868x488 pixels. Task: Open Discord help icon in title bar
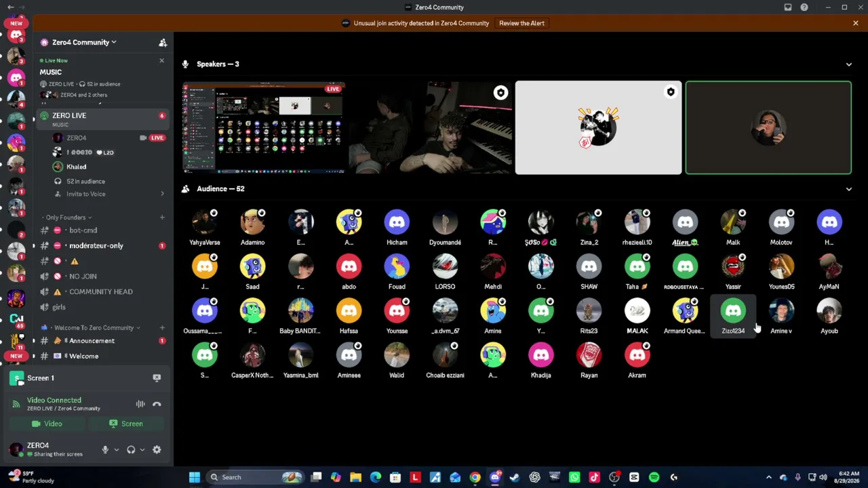point(804,7)
